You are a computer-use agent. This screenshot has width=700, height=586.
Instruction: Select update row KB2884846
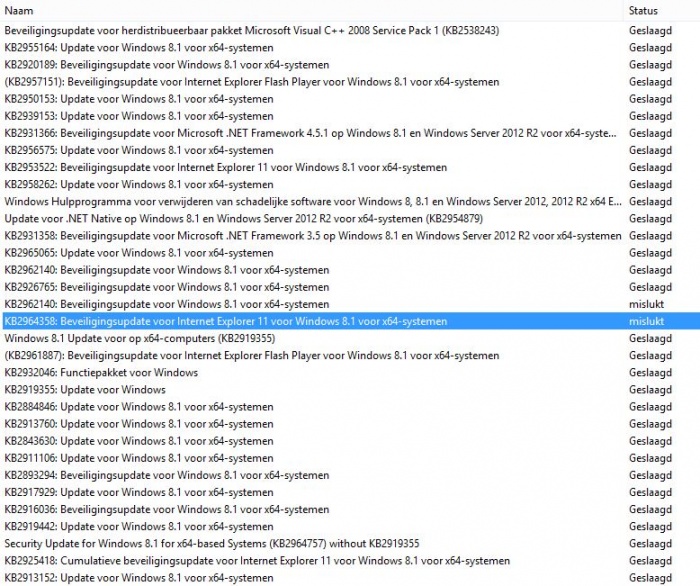350,407
